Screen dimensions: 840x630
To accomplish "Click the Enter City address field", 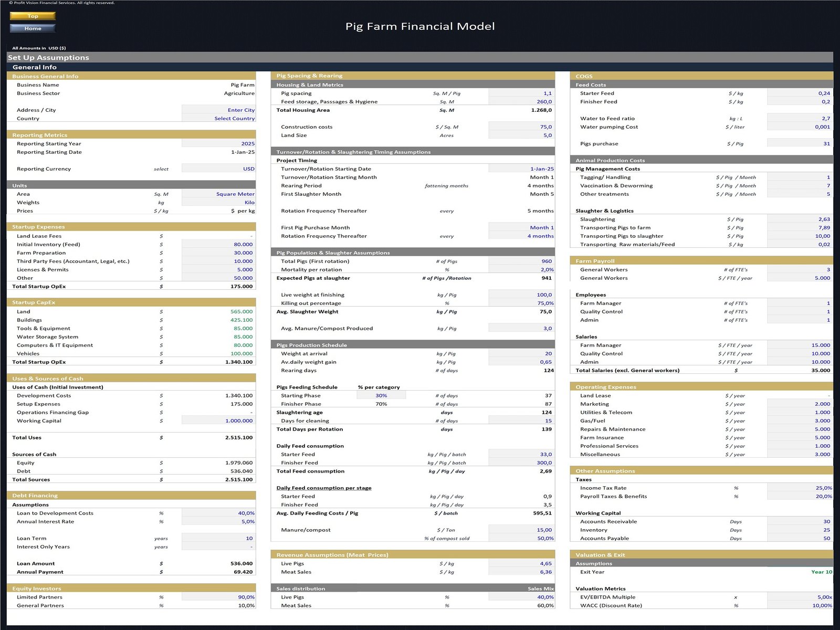I will 218,110.
